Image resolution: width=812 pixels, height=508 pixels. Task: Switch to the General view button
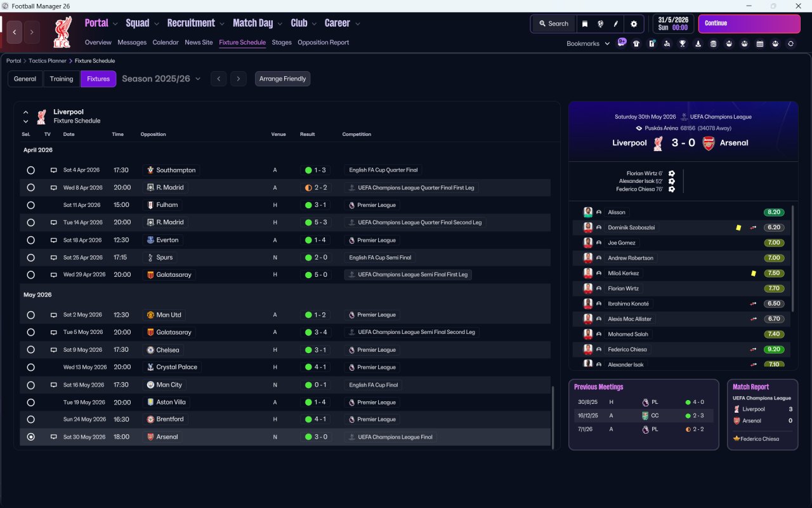tap(25, 79)
